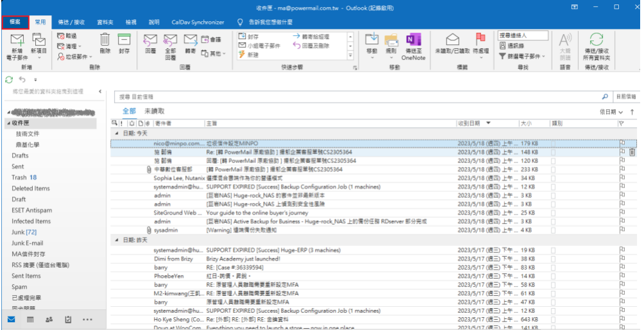Switch to the Mail view icon at the bottom

coord(11,319)
